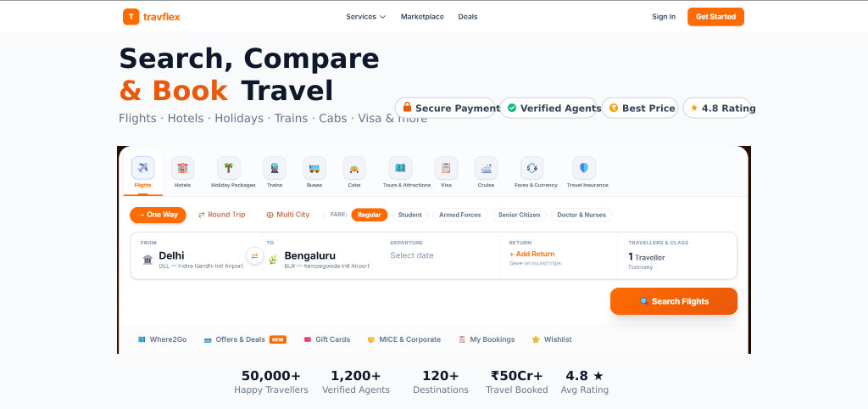Open Tours & Attractions map icon
Viewport: 868px width, 409px height.
point(400,168)
